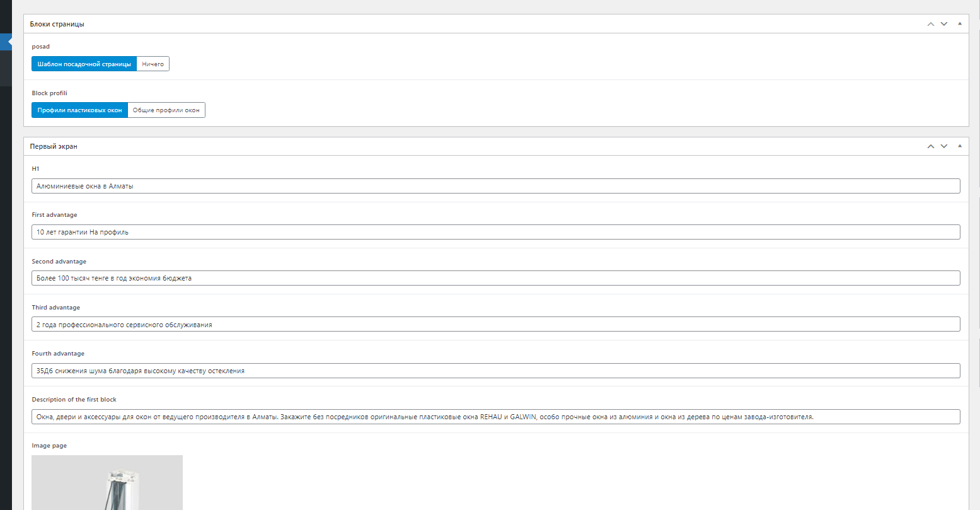
Task: Select Ничего option under posad
Action: 153,64
